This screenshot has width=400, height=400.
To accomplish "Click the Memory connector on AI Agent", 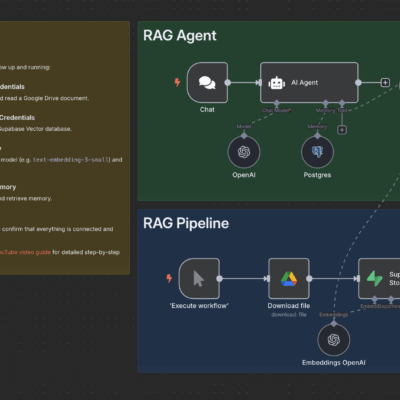I will 326,103.
